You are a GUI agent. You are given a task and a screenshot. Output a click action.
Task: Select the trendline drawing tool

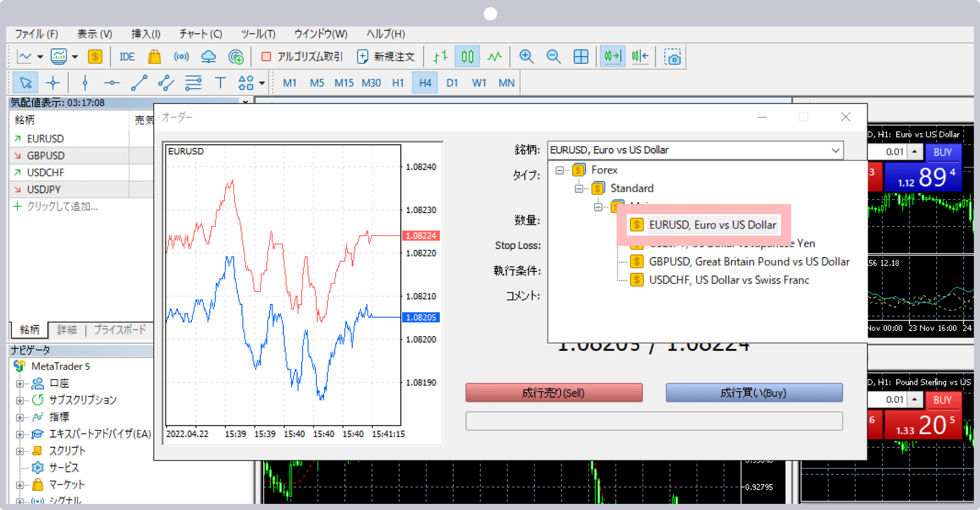[139, 83]
